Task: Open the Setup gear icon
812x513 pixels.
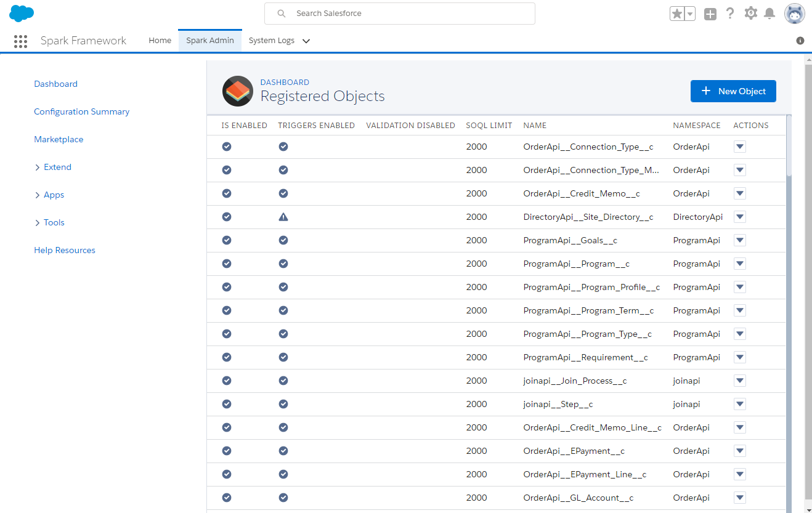Action: pyautogui.click(x=750, y=13)
